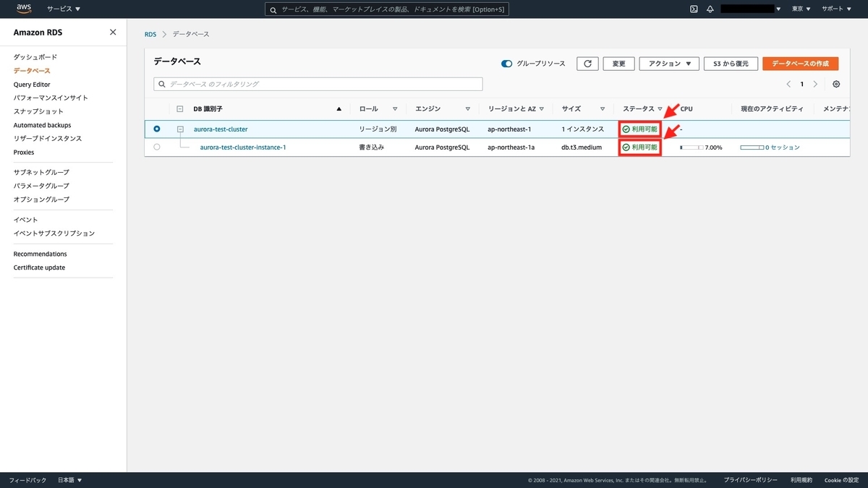
Task: Open Query Editor in the sidebar
Action: pyautogui.click(x=32, y=85)
